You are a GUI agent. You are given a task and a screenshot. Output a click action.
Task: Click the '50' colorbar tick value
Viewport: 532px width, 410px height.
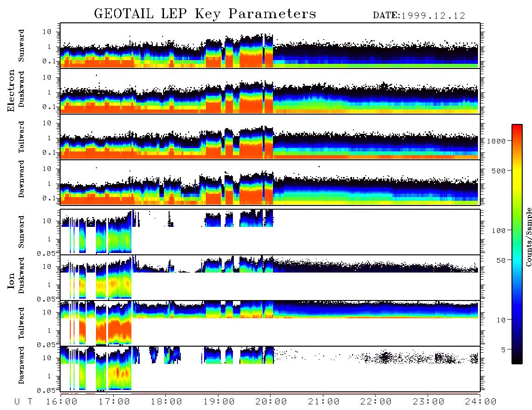(501, 260)
